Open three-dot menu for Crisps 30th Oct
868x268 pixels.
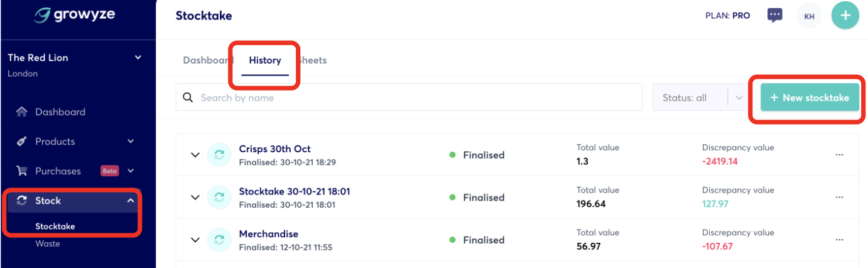point(839,155)
